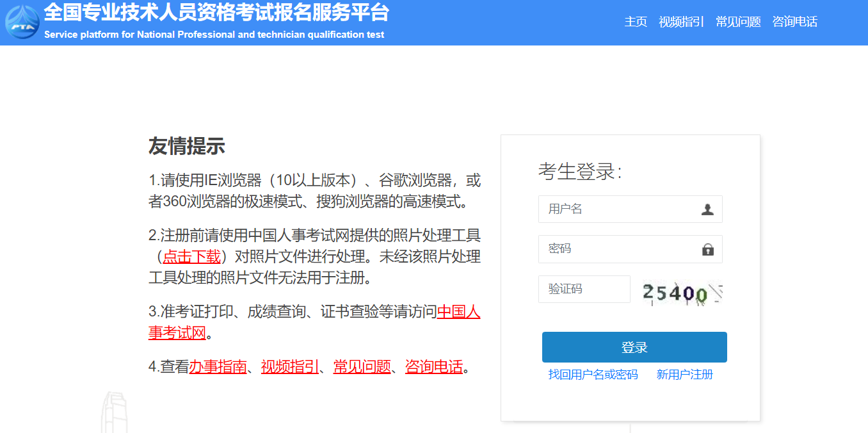Viewport: 868px width, 433px height.
Task: Open 视频指引 in the top navigation bar
Action: [x=681, y=22]
